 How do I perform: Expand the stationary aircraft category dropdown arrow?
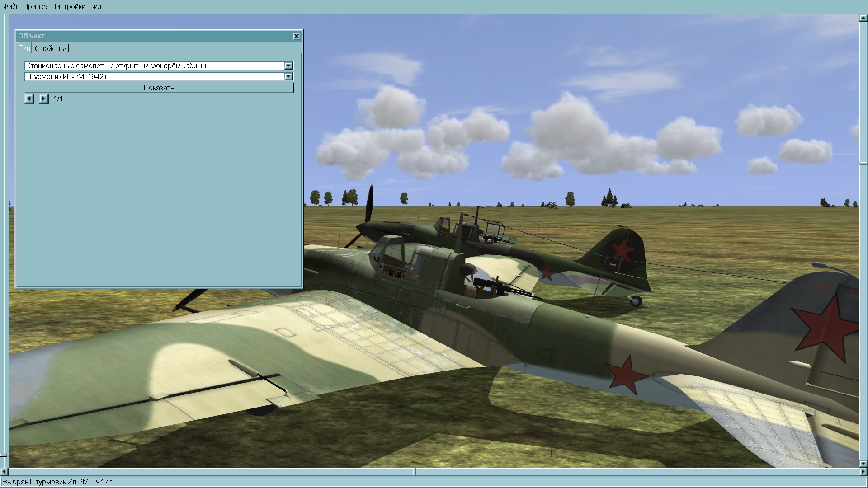coord(288,66)
